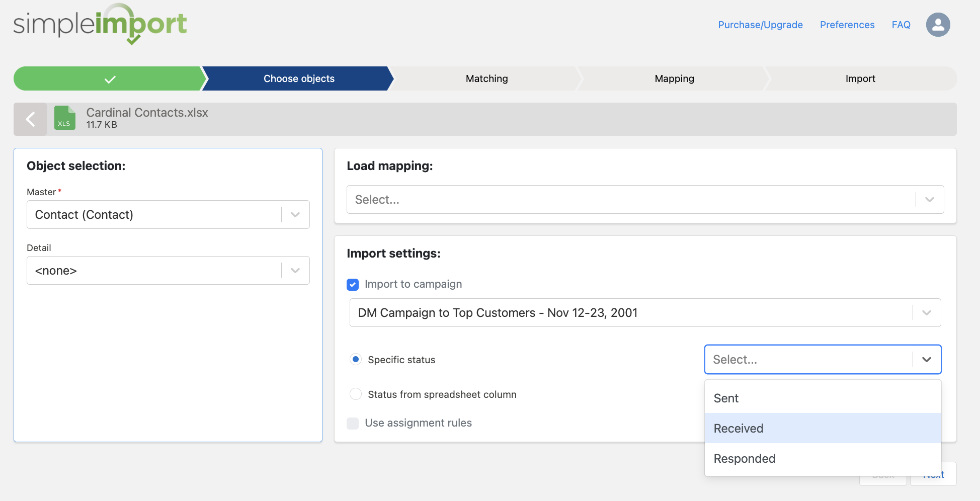Go to the Import step

(860, 78)
